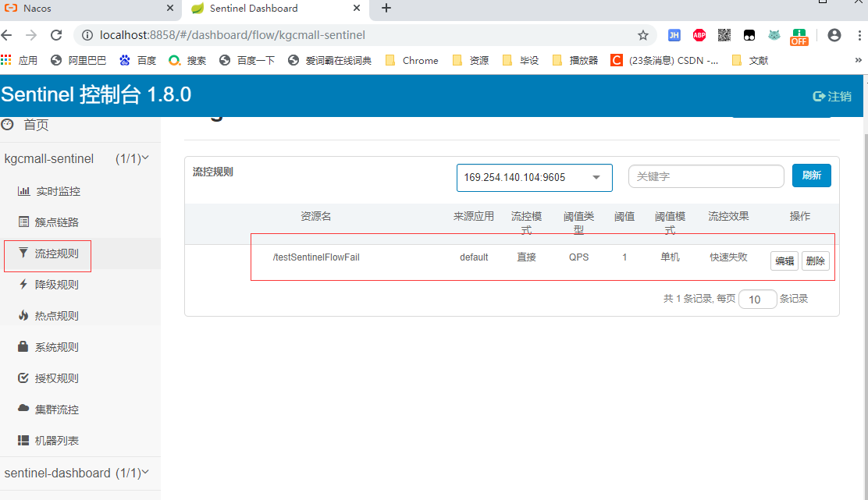Open the machine dropdown 169.254.140.104:9605
This screenshot has width=868, height=500.
tap(534, 178)
